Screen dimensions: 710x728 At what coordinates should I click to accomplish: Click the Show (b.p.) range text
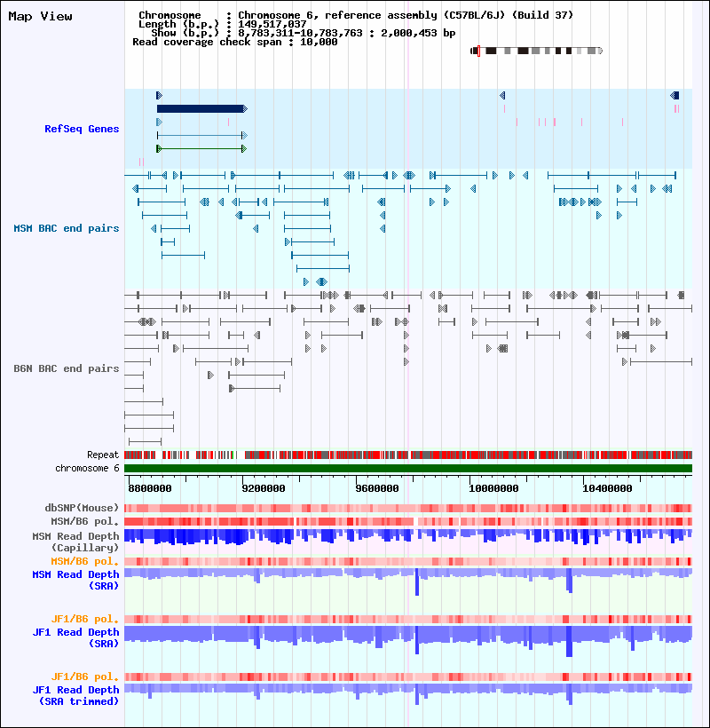point(304,33)
